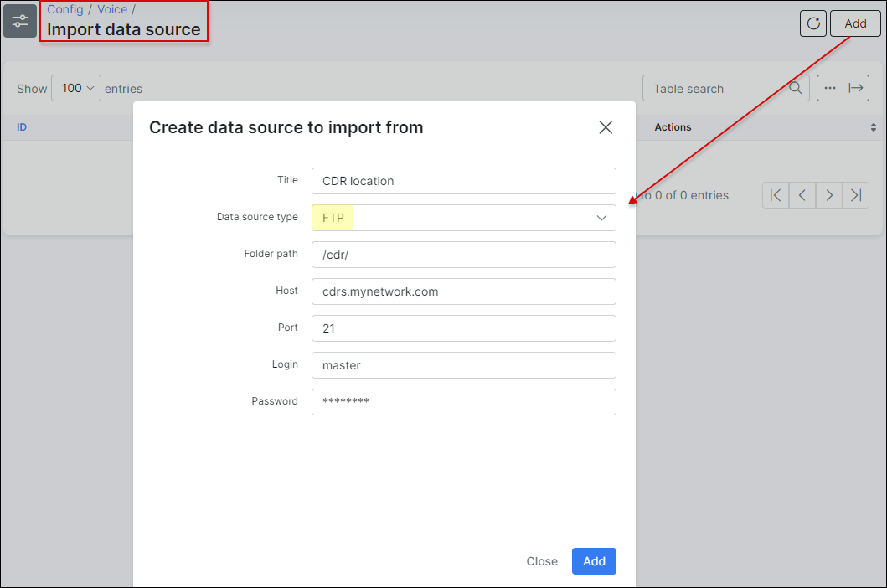The width and height of the screenshot is (887, 588).
Task: Navigate to the Config breadcrumb
Action: point(64,9)
